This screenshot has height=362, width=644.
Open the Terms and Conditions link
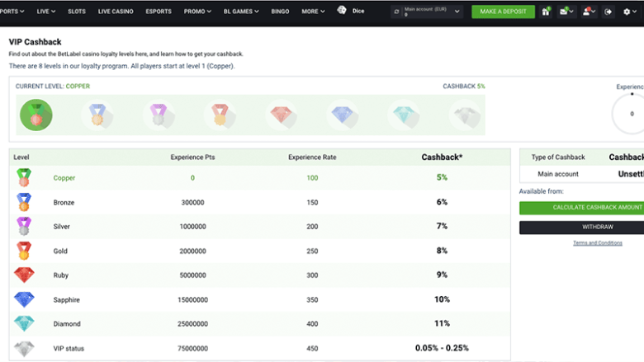click(x=597, y=243)
